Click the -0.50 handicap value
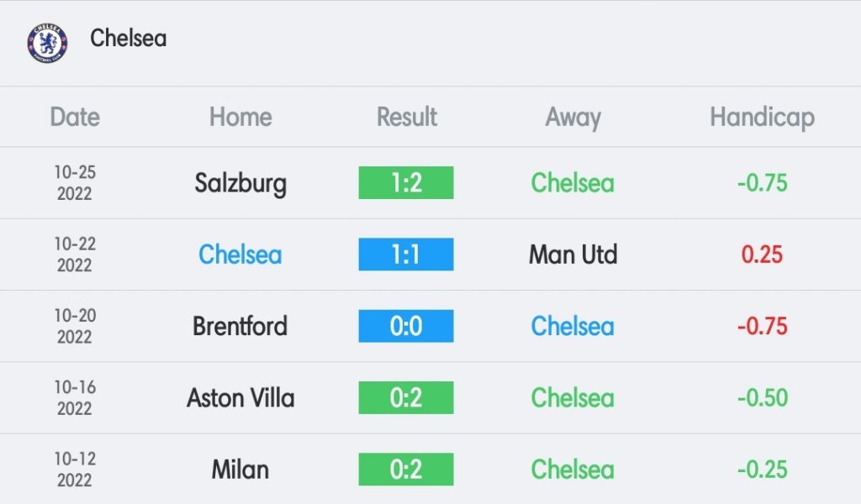This screenshot has width=861, height=504. click(762, 397)
